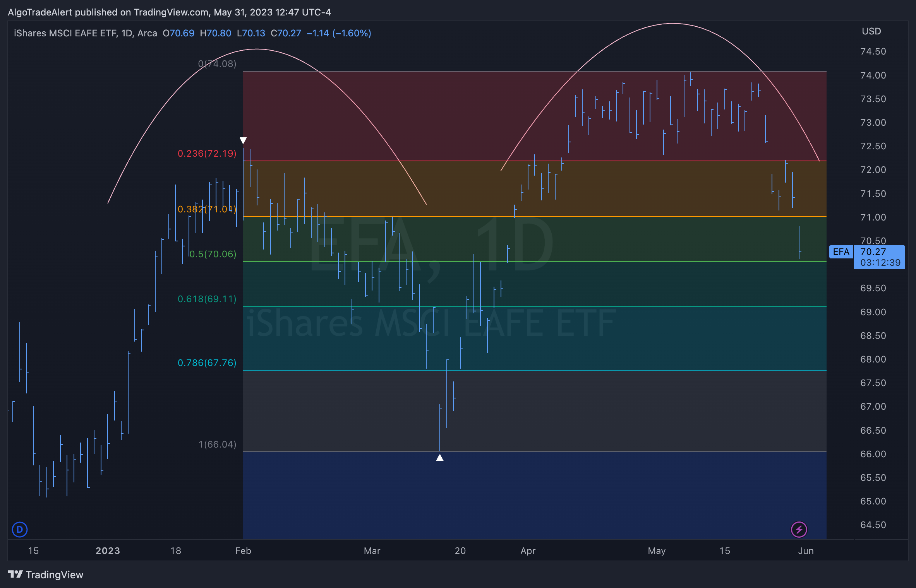Click the 0.5(70.06) Fibonacci label
Screen dimensions: 916x588
pyautogui.click(x=213, y=254)
